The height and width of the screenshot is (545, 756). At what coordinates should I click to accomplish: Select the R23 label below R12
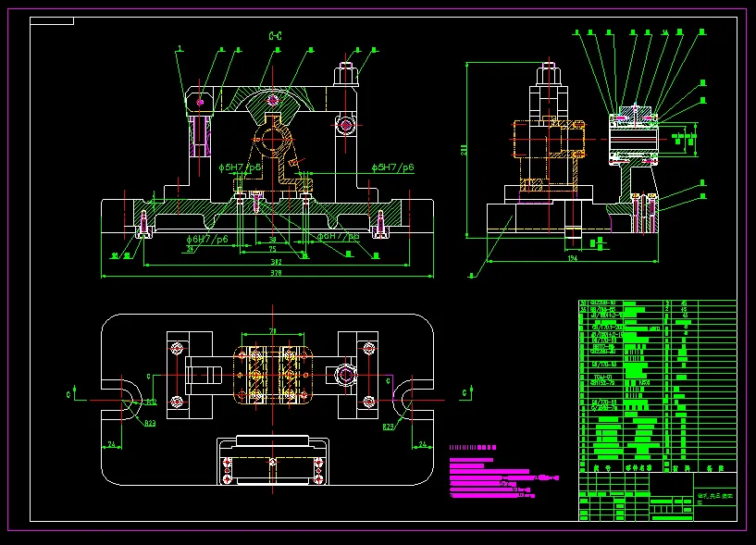point(150,423)
